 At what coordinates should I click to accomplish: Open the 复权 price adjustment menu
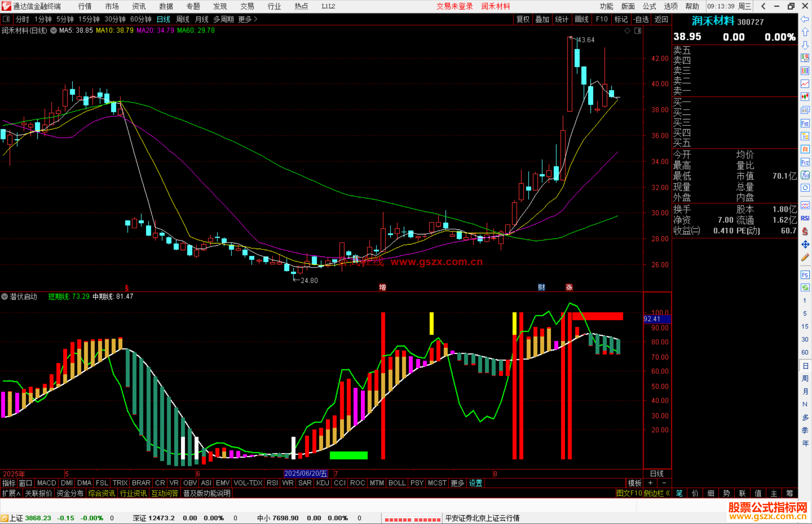[x=523, y=19]
